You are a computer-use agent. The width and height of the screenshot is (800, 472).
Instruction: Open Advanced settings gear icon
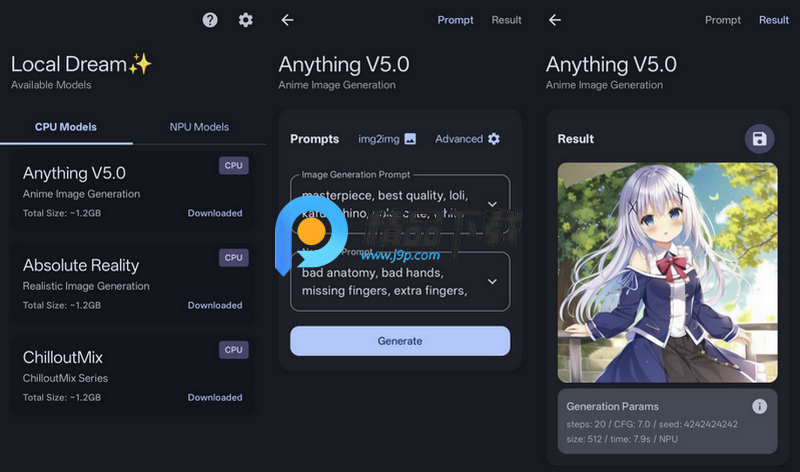tap(493, 139)
